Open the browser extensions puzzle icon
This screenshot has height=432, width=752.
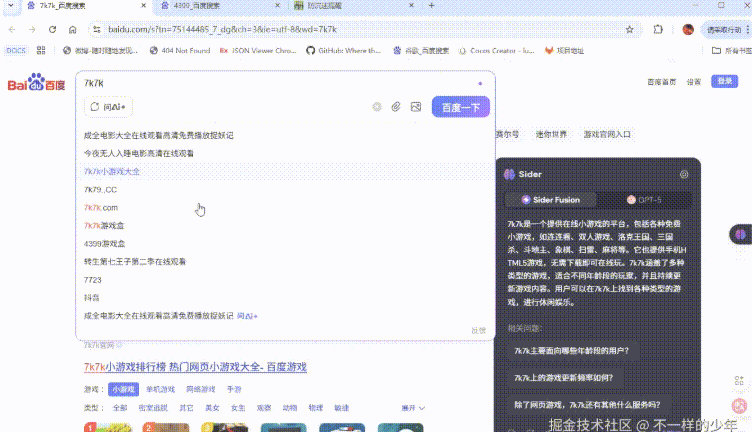click(658, 30)
